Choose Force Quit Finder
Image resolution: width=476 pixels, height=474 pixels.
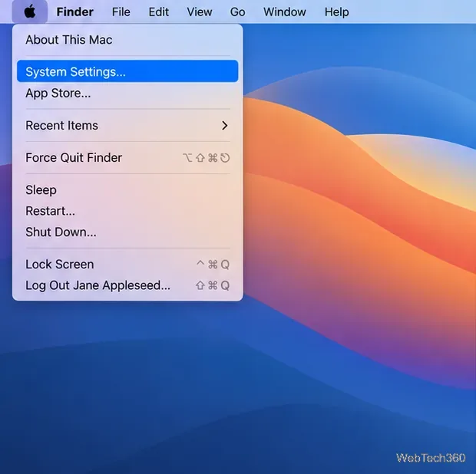[x=127, y=158]
